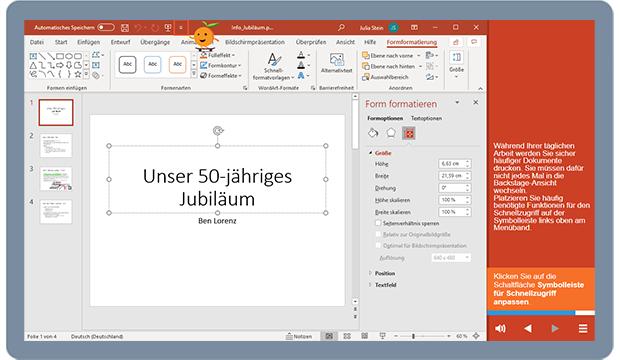
Task: Open the Fülleffekt dropdown
Action: coord(217,55)
